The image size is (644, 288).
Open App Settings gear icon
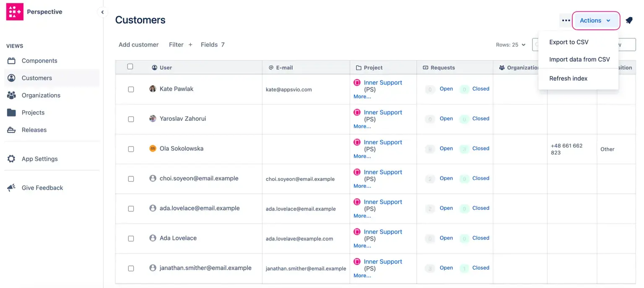[x=11, y=159]
